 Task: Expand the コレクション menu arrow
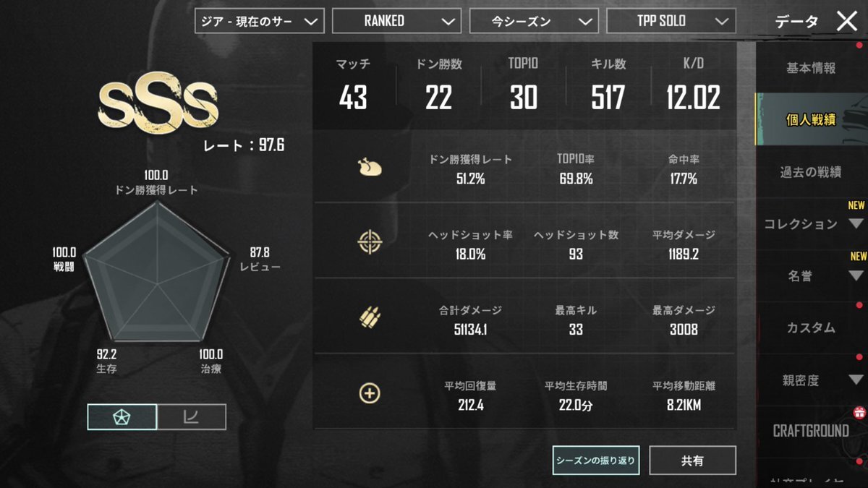point(856,224)
